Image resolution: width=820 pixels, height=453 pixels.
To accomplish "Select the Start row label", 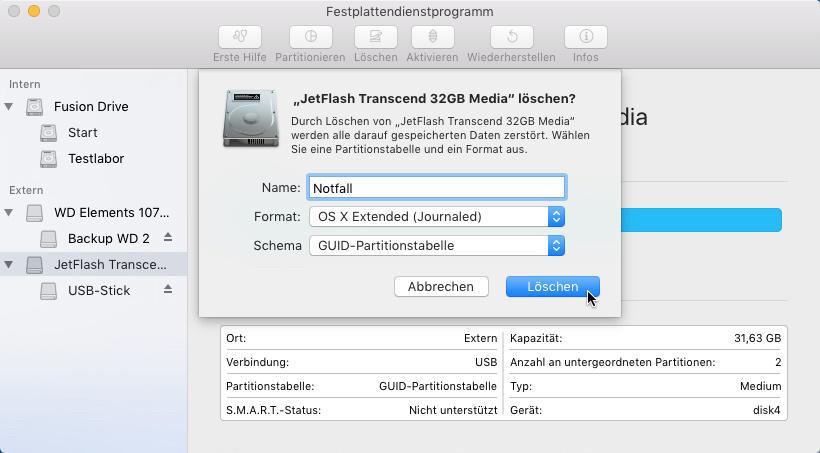I will click(x=83, y=133).
